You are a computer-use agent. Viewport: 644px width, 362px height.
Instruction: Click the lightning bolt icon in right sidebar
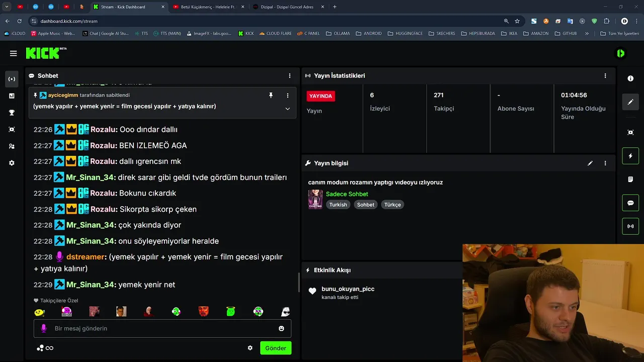click(x=630, y=156)
